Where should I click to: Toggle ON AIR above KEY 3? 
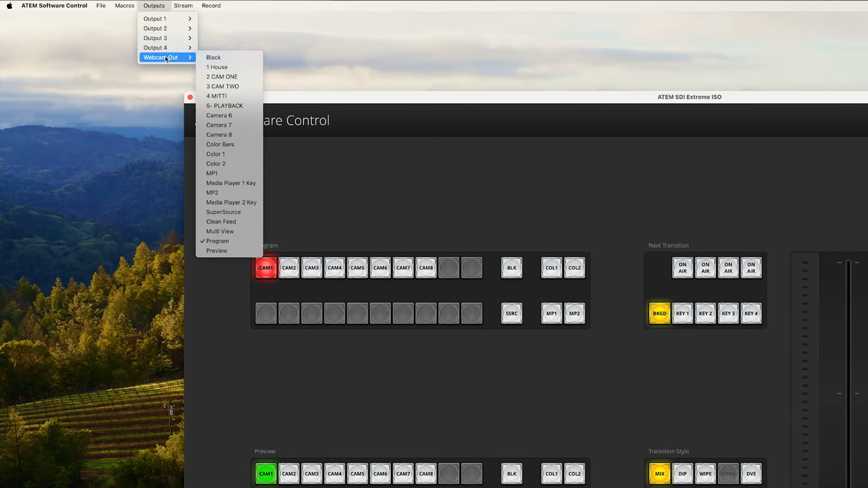click(728, 268)
